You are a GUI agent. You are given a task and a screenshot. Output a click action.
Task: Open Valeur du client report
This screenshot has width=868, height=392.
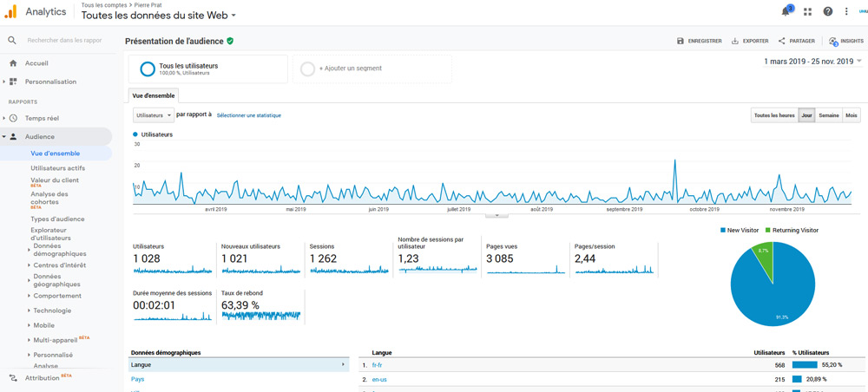coord(54,180)
